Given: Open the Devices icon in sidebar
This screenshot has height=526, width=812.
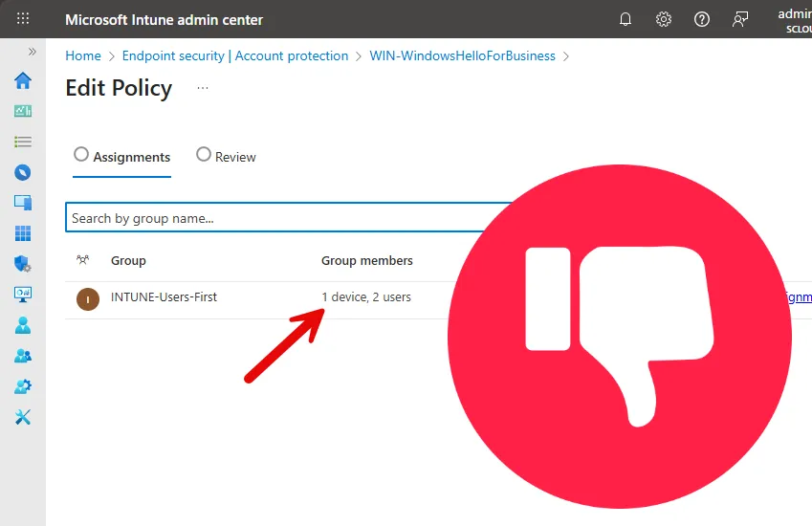Looking at the screenshot, I should (x=23, y=203).
